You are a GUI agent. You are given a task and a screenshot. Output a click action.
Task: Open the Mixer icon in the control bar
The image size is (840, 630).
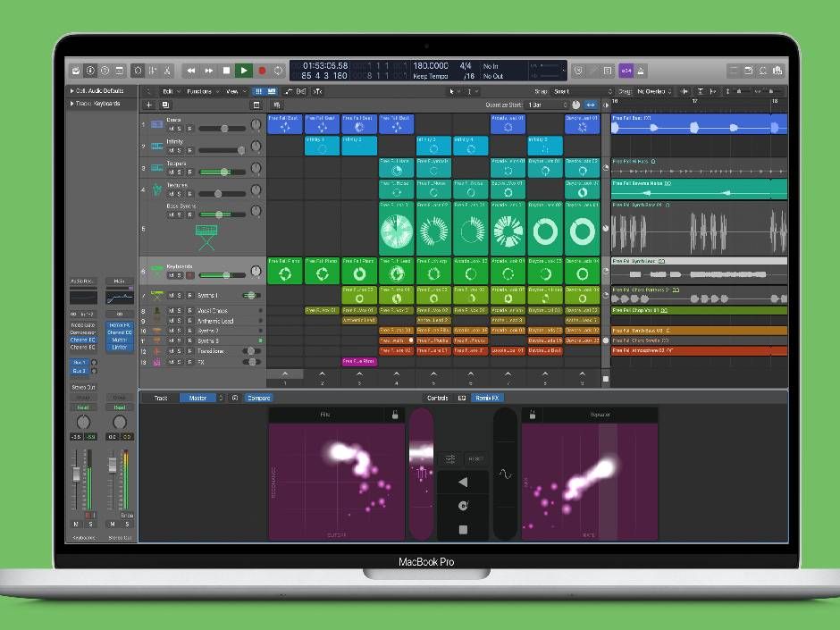pyautogui.click(x=153, y=71)
